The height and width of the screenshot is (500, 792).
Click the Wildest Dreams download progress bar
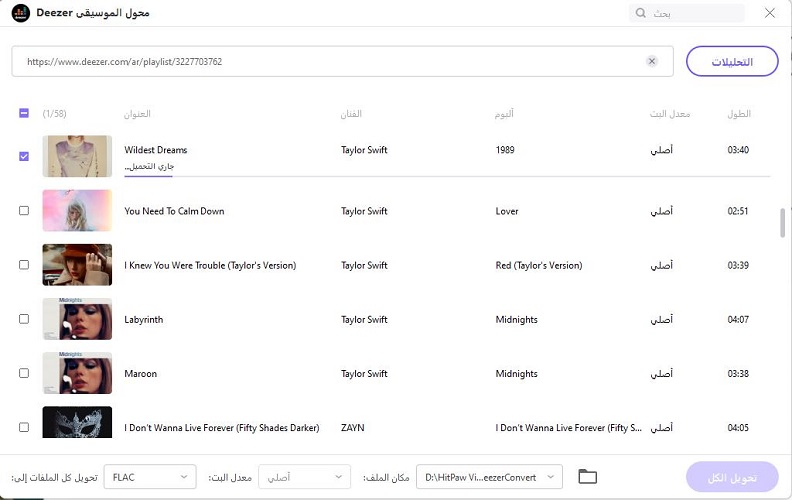tap(447, 177)
